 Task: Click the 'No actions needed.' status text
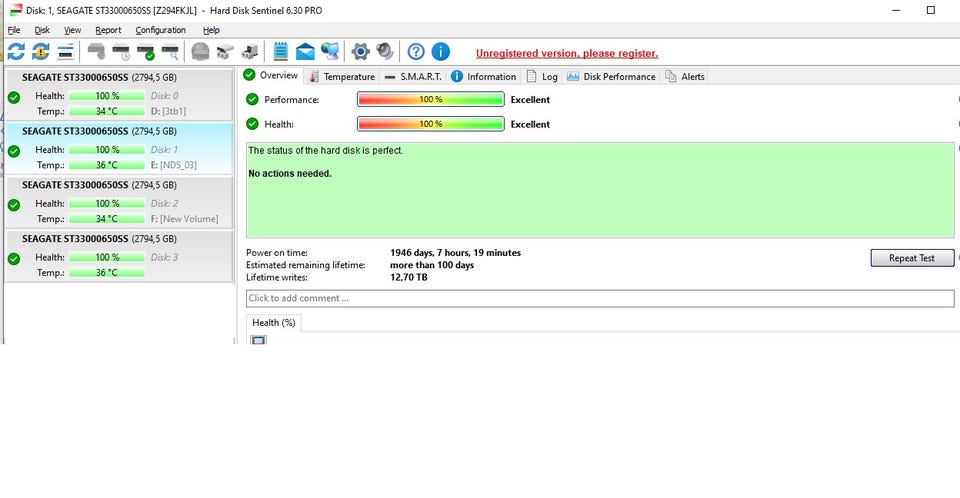(290, 174)
